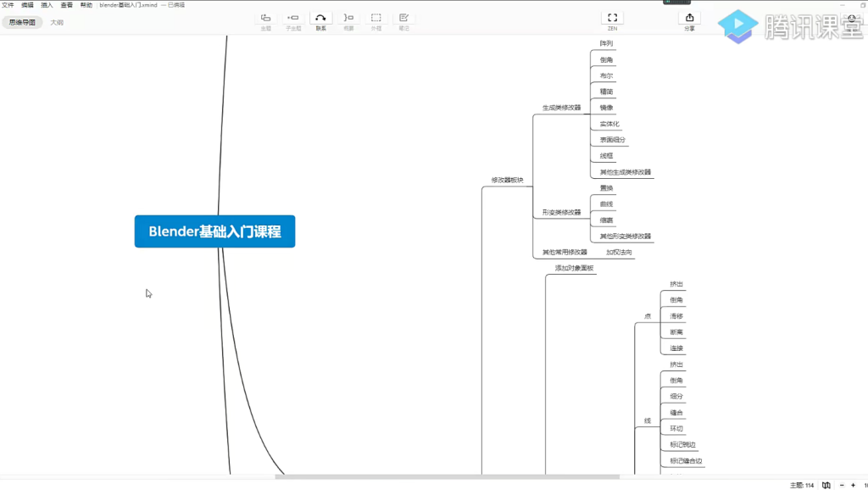Select the 点 topic
The width and height of the screenshot is (868, 490).
click(x=648, y=316)
